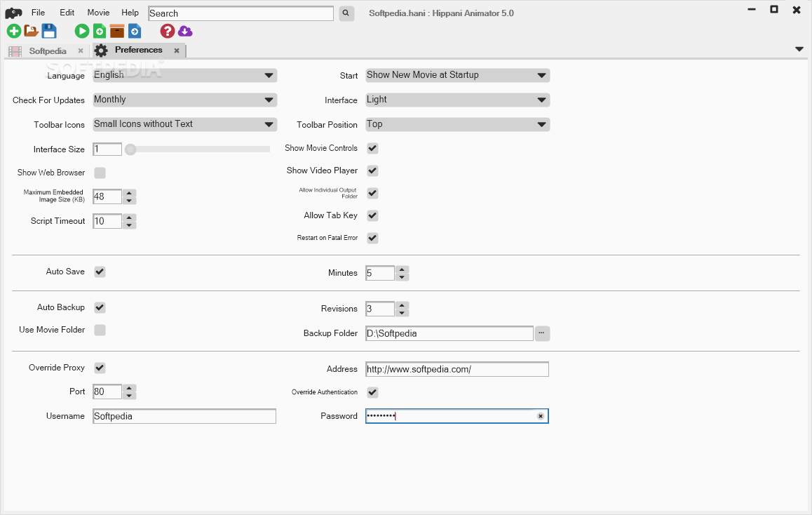Clear the Password field with x icon
The image size is (812, 515).
[x=540, y=416]
